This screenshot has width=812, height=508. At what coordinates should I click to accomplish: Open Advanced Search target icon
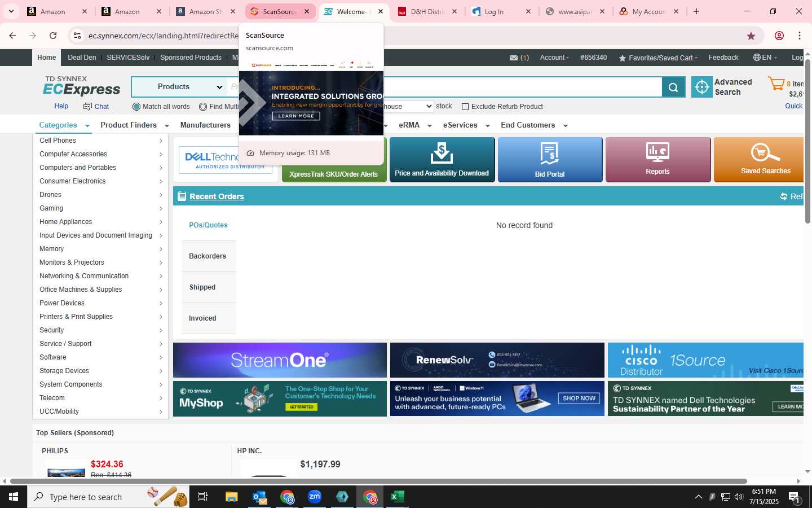tap(702, 87)
